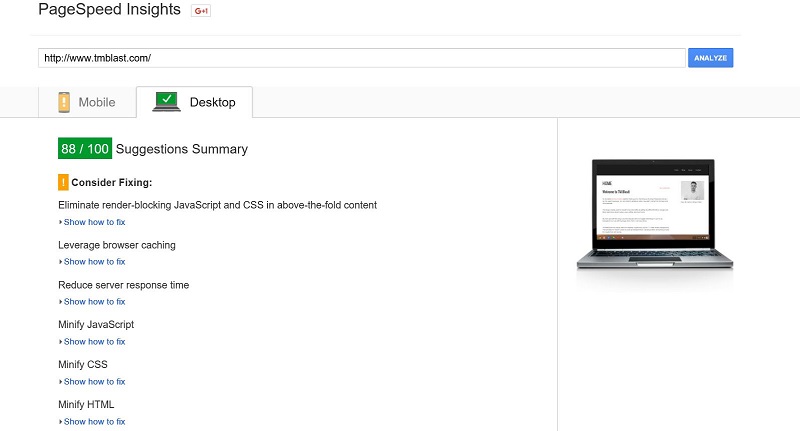Click the Reduce server response time text
Image resolution: width=800 pixels, height=431 pixels.
tap(123, 285)
